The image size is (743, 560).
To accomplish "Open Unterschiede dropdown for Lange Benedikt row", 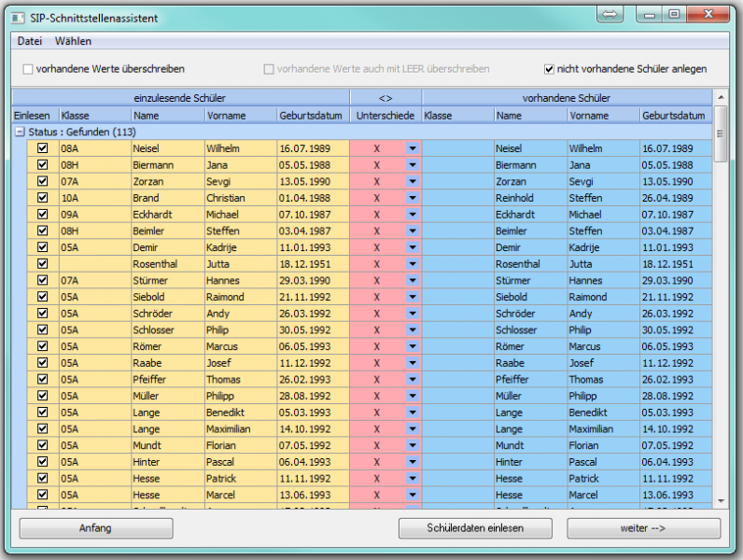I will (x=413, y=413).
